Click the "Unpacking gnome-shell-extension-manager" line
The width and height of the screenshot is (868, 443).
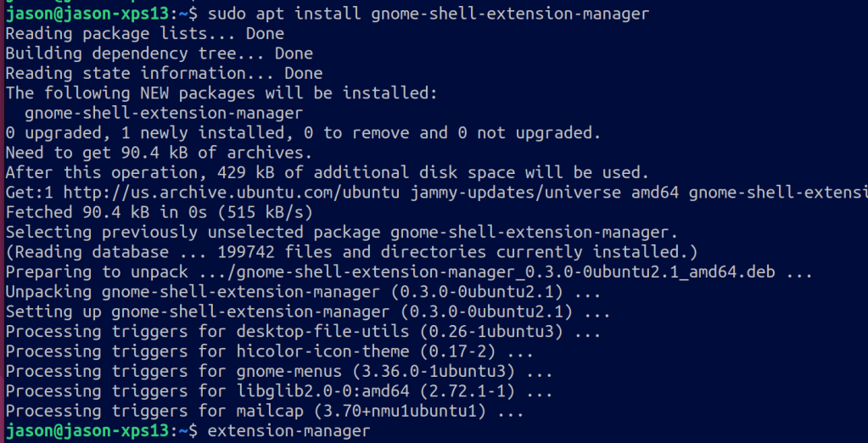pyautogui.click(x=303, y=292)
